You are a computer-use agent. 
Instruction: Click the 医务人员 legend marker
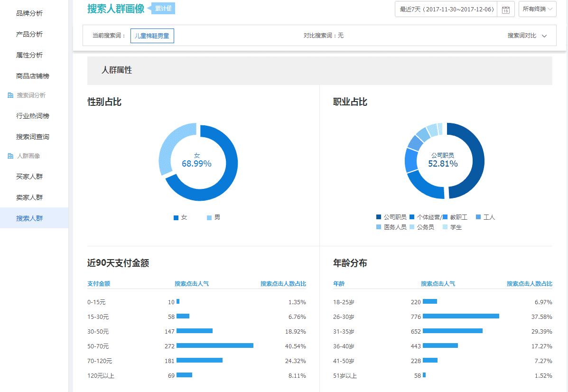pos(378,227)
